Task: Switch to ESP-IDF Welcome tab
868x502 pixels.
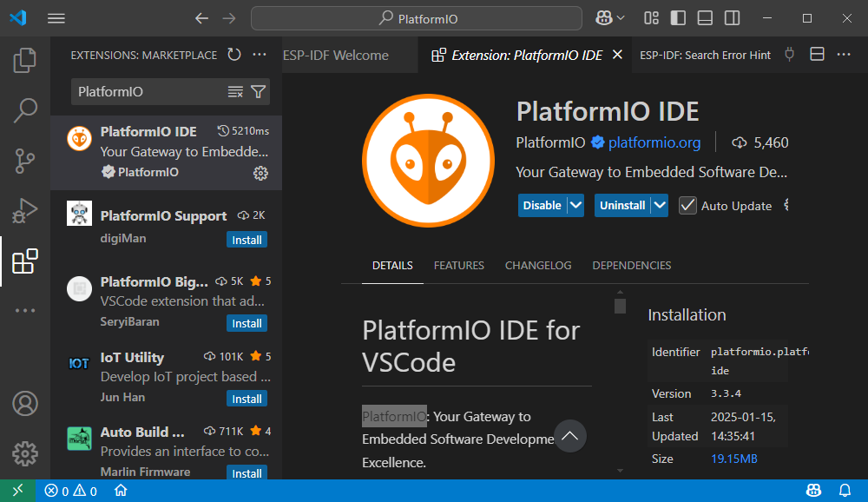Action: click(335, 55)
